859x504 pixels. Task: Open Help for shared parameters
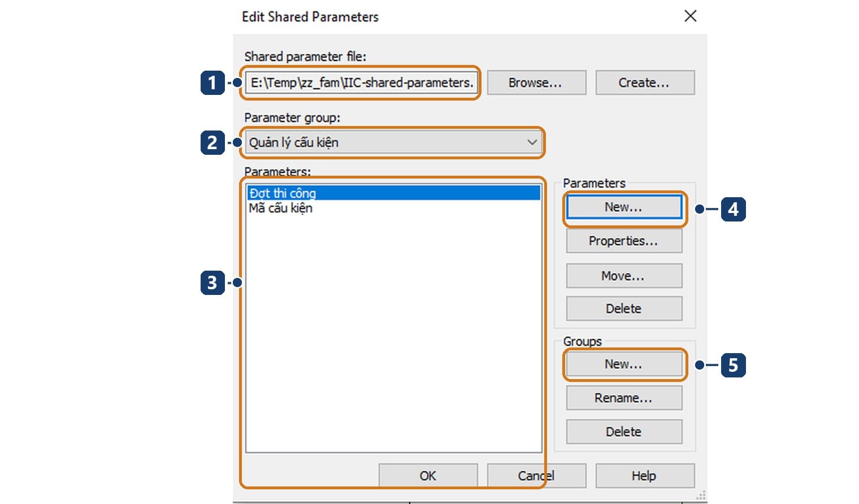tap(645, 476)
